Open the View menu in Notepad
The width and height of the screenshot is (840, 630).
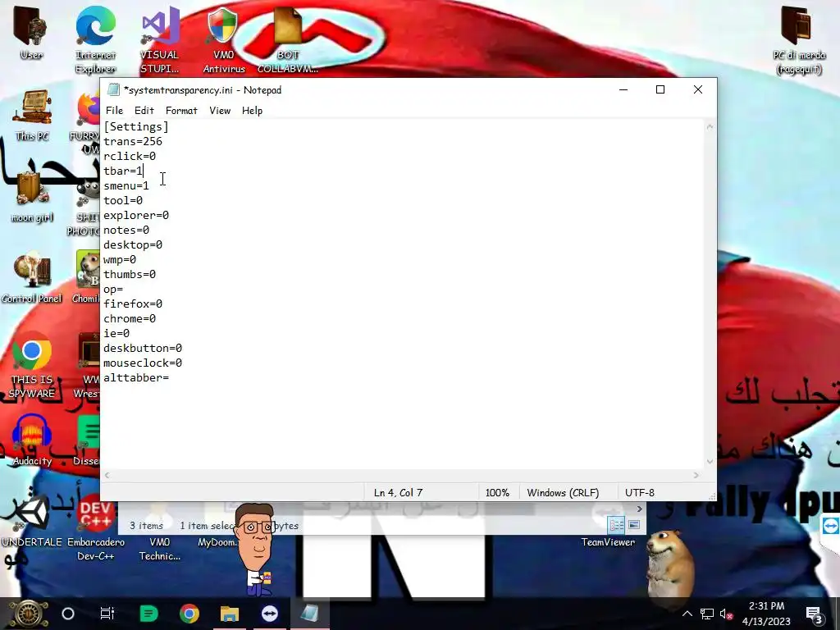[x=220, y=111]
